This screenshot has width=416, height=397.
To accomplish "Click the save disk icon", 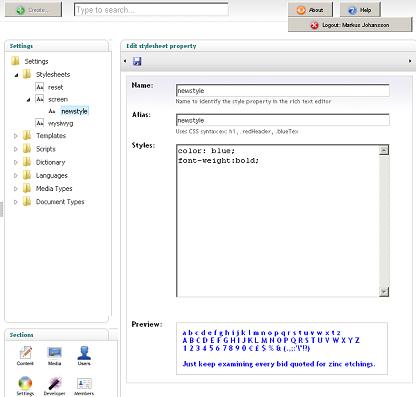I will [x=137, y=61].
